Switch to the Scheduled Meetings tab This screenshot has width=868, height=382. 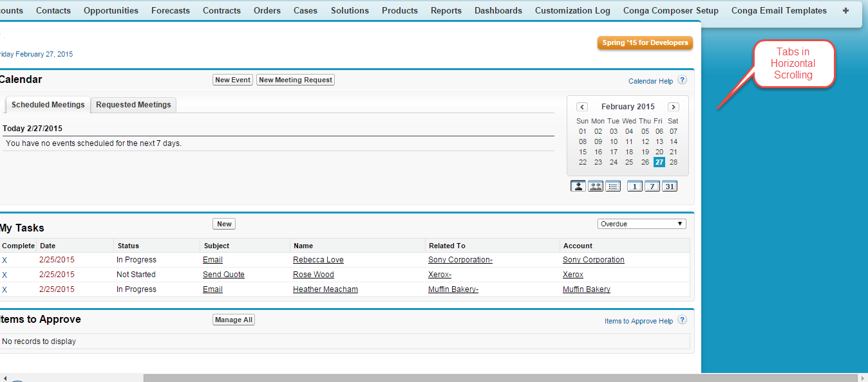point(48,105)
